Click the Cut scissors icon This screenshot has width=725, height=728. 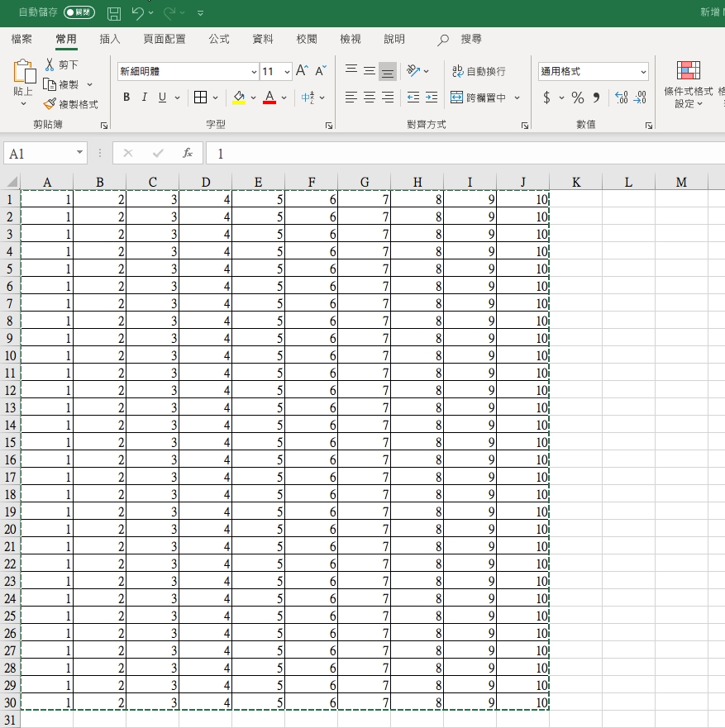pos(50,64)
